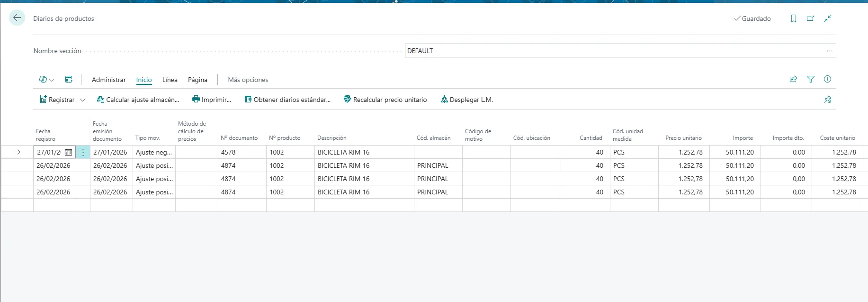The image size is (868, 302).
Task: Switch to the Línea tab
Action: tap(170, 80)
